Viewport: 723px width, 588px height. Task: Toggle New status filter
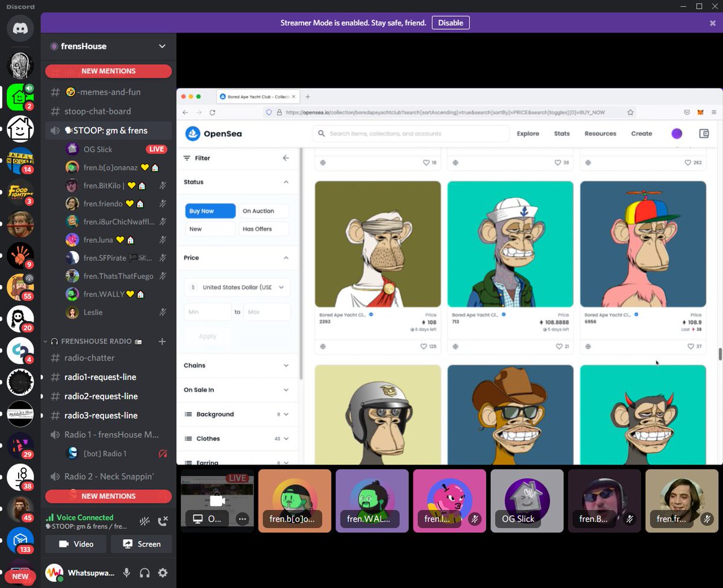[210, 229]
